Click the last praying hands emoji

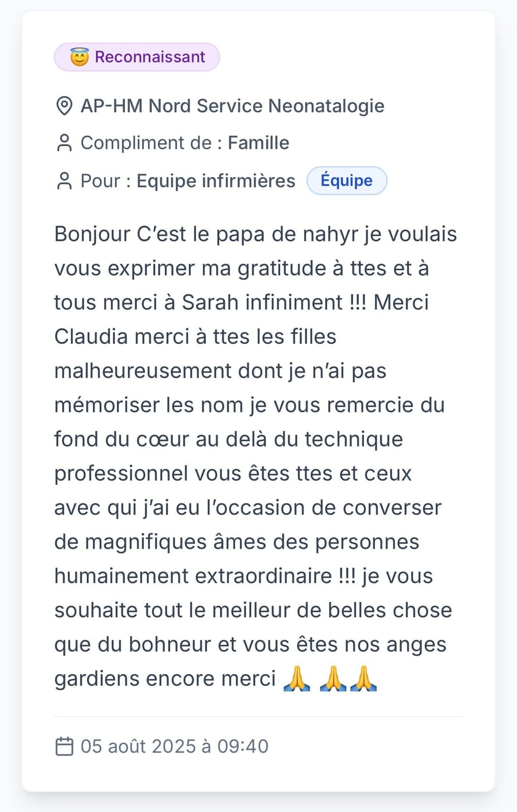pyautogui.click(x=363, y=679)
